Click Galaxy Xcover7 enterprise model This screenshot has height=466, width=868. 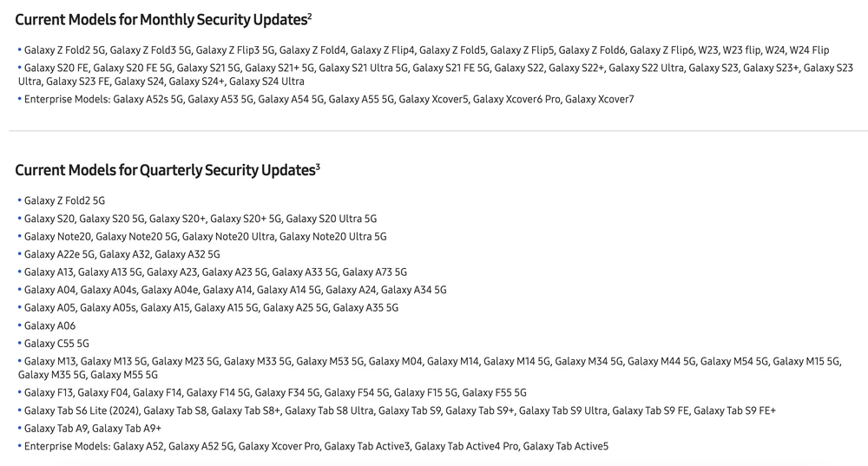600,100
